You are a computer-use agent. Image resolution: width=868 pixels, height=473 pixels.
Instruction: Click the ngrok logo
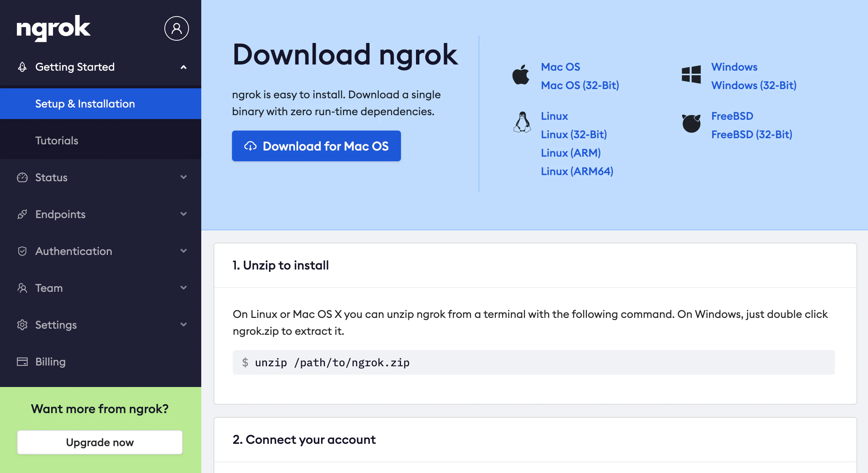[53, 28]
